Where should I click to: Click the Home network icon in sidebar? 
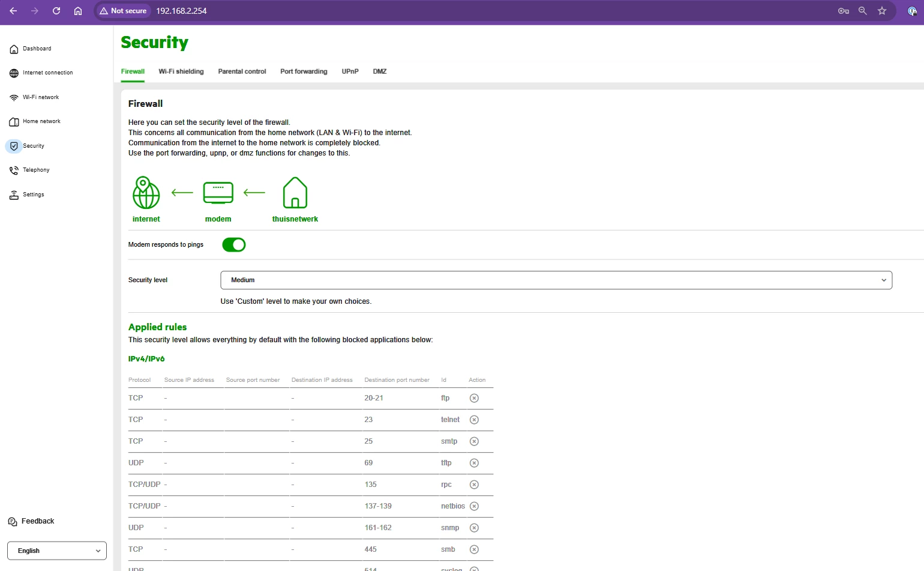point(14,122)
